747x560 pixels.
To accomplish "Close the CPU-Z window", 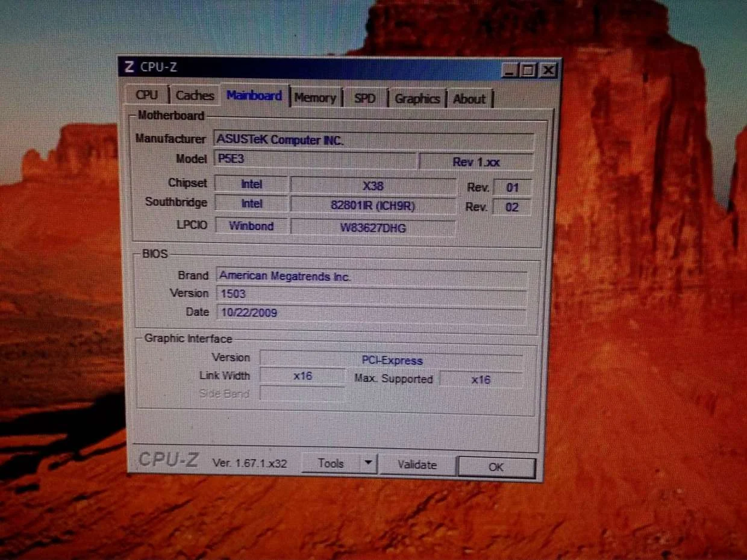I will pos(548,70).
